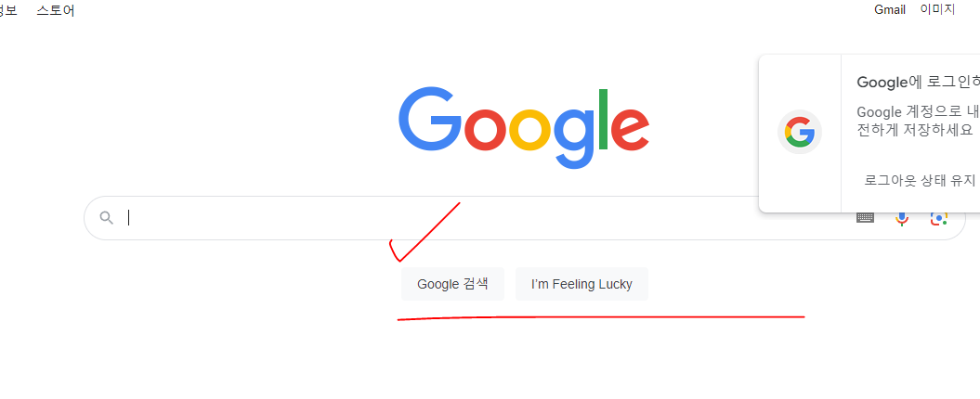Click the Google에 로그인 popup heading
The image size is (980, 399).
(x=918, y=82)
